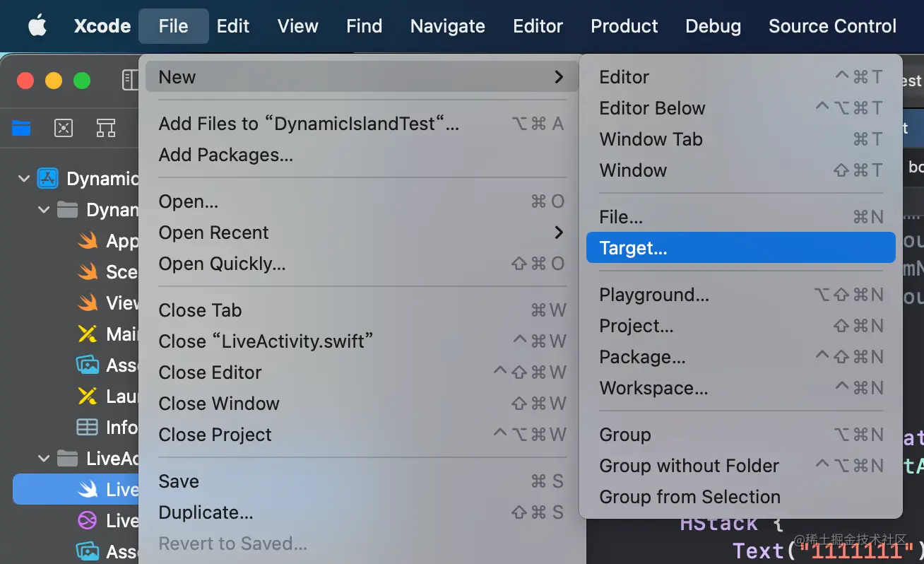Select the purple Live intent file icon

point(87,520)
